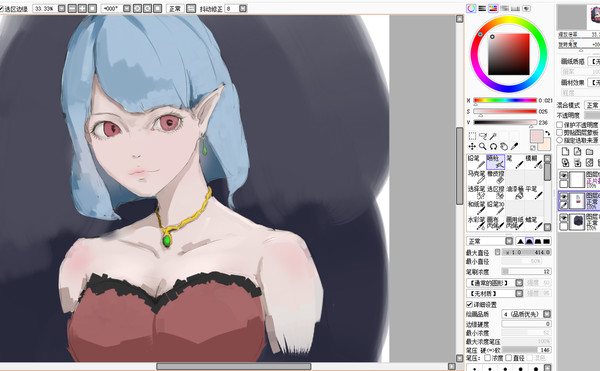Select the 模糊 blur brush
Image resolution: width=600 pixels, height=371 pixels.
click(x=534, y=162)
